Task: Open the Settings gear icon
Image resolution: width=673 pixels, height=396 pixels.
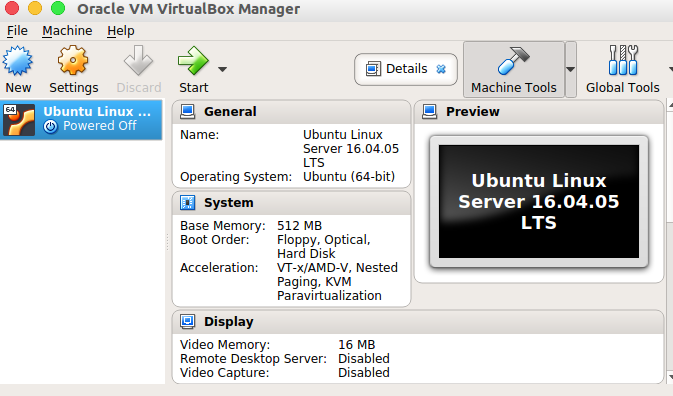Action: coord(73,61)
